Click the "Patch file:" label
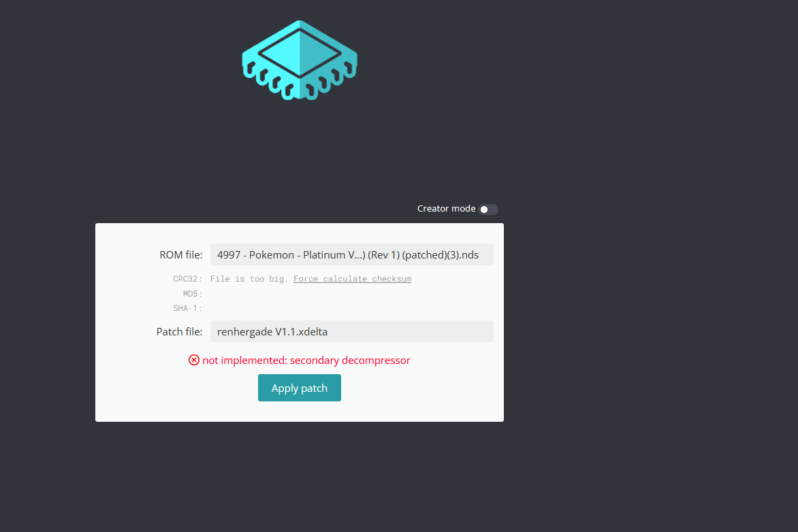Viewport: 798px width, 532px height. pos(179,332)
